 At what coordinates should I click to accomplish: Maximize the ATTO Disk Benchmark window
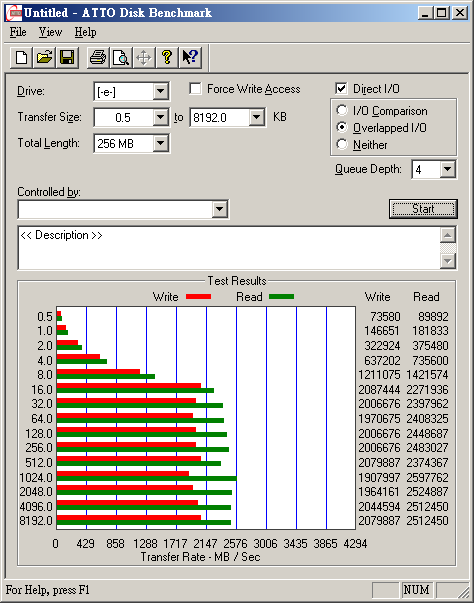442,13
